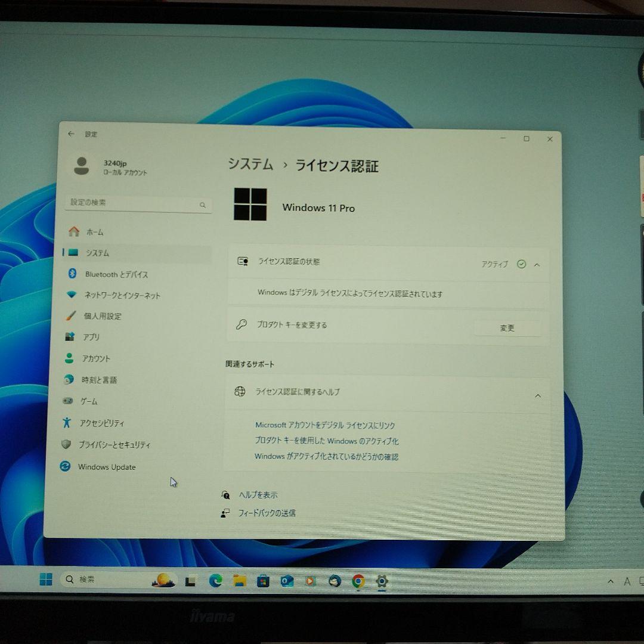The height and width of the screenshot is (644, 644).
Task: Go back with the Settings back arrow
Action: [72, 134]
